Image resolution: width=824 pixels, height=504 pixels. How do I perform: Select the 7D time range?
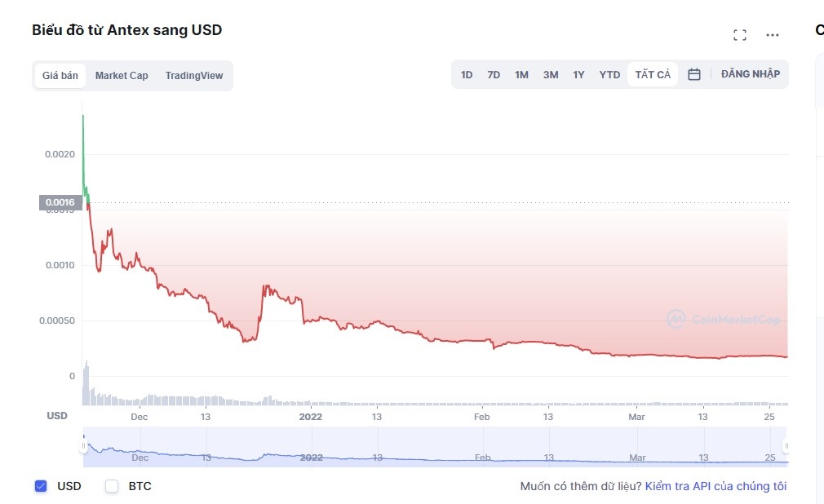click(x=494, y=74)
